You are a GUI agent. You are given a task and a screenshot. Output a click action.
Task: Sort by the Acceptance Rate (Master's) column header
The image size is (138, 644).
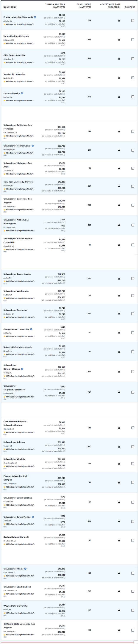click(x=110, y=6)
